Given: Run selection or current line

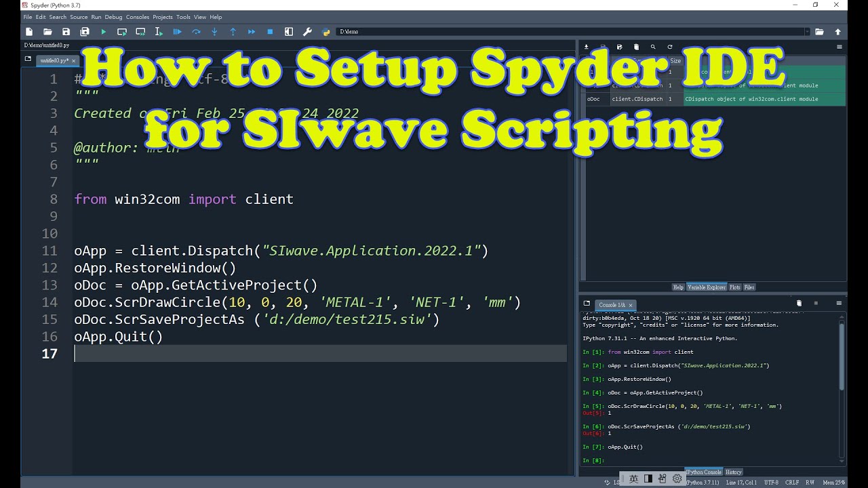Looking at the screenshot, I should 159,32.
